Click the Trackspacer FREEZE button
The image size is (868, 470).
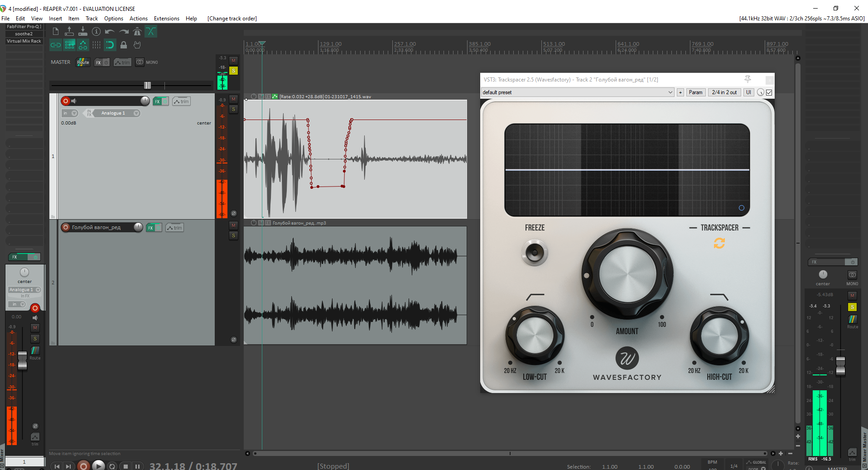(x=535, y=253)
